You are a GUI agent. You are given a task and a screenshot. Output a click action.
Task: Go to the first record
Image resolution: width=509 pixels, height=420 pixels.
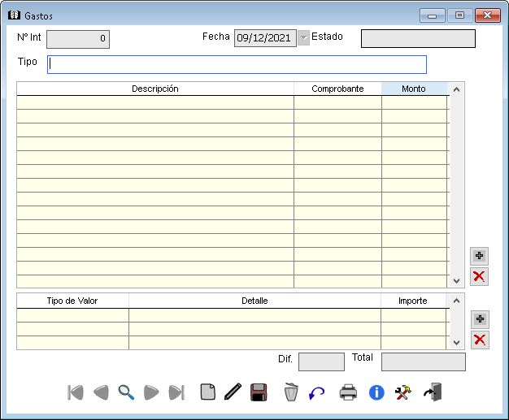click(76, 392)
